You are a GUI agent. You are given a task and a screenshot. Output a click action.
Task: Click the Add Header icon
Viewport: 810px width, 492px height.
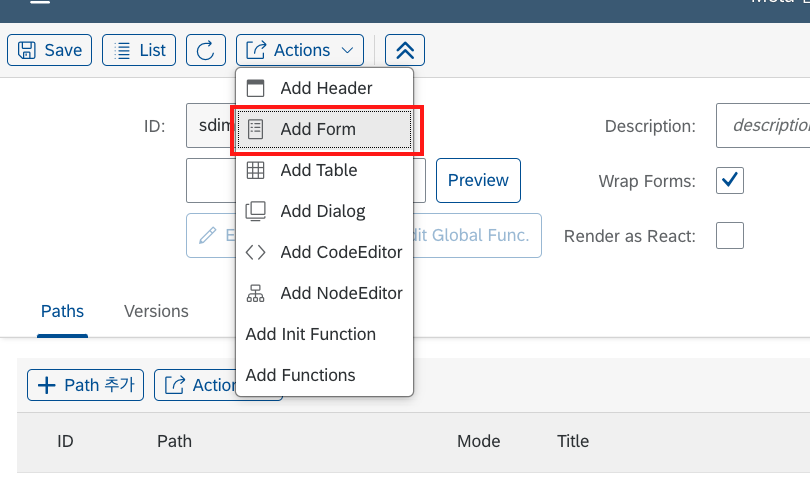coord(255,88)
